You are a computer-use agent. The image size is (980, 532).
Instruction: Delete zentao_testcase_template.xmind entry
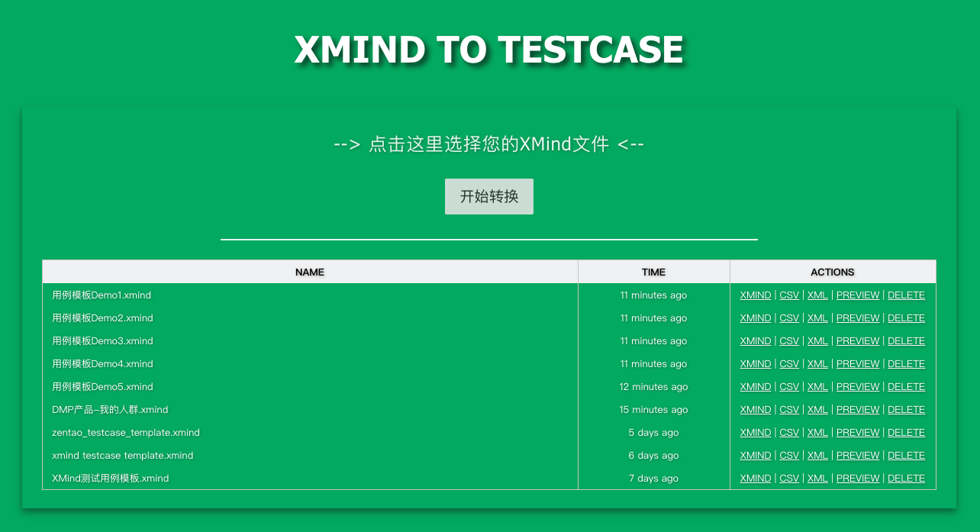(906, 432)
